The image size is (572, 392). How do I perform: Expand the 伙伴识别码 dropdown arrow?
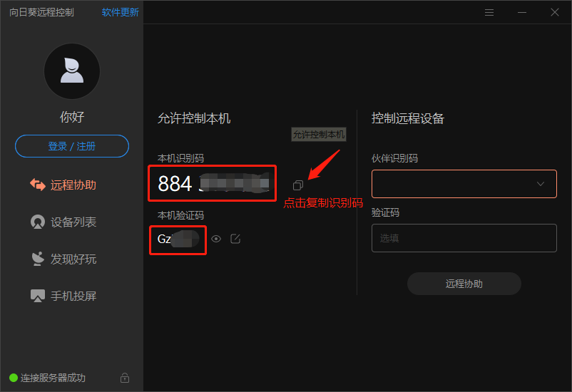[541, 184]
